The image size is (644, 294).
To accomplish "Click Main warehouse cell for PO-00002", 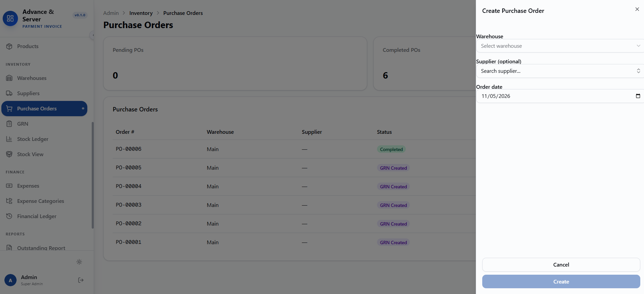I will [x=213, y=224].
